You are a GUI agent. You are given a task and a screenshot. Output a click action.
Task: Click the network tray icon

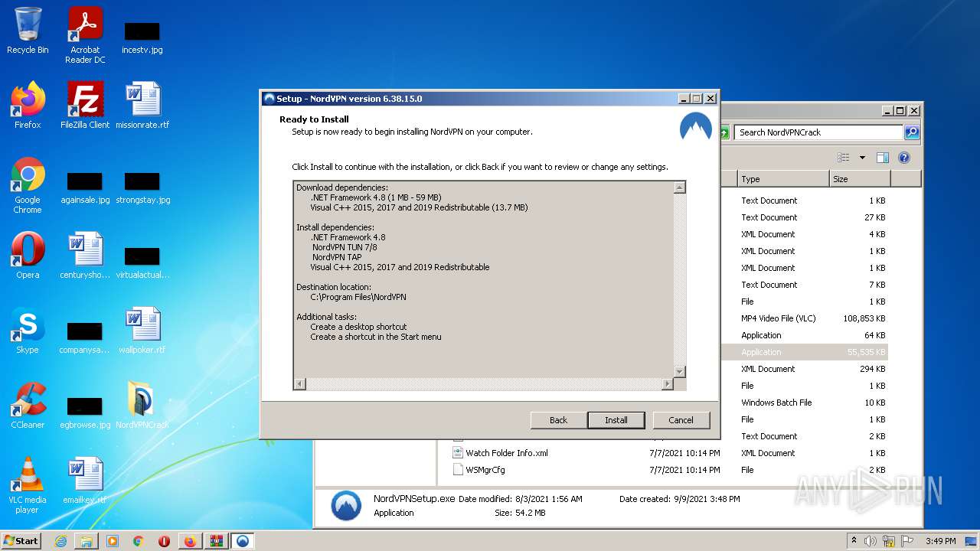(890, 541)
